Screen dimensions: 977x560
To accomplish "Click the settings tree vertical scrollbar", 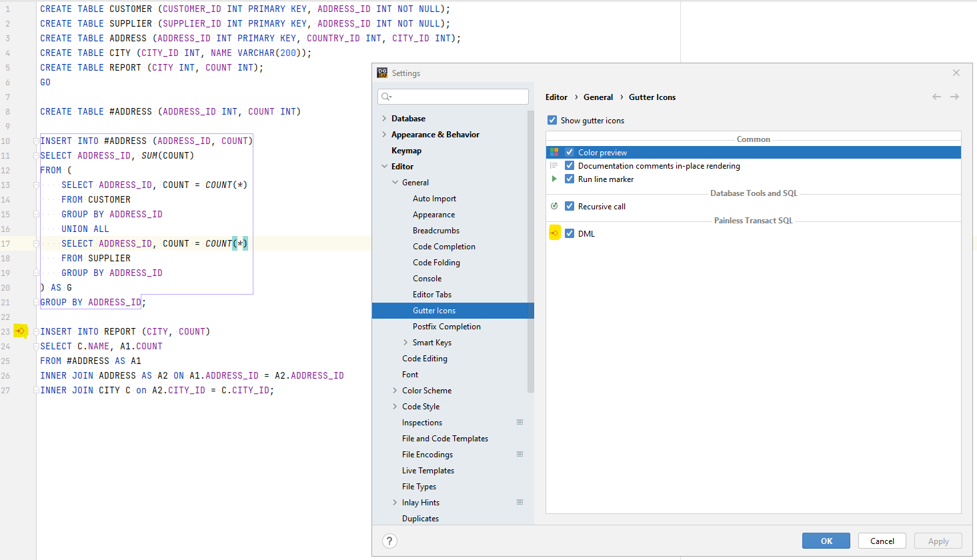I will pyautogui.click(x=531, y=251).
